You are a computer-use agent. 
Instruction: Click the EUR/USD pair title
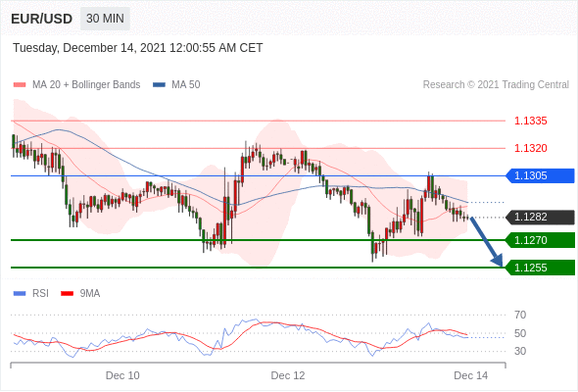42,19
